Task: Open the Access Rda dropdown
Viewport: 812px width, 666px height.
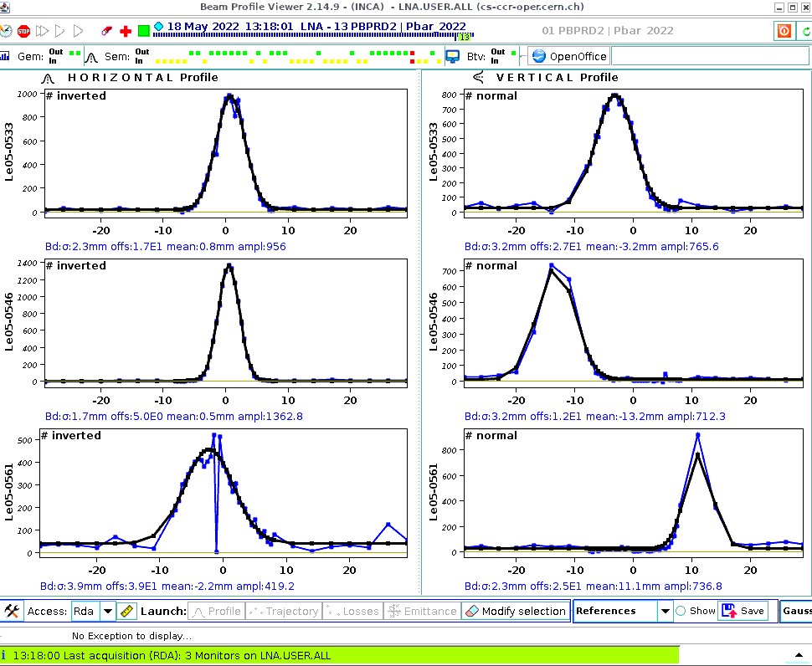Action: click(x=107, y=611)
